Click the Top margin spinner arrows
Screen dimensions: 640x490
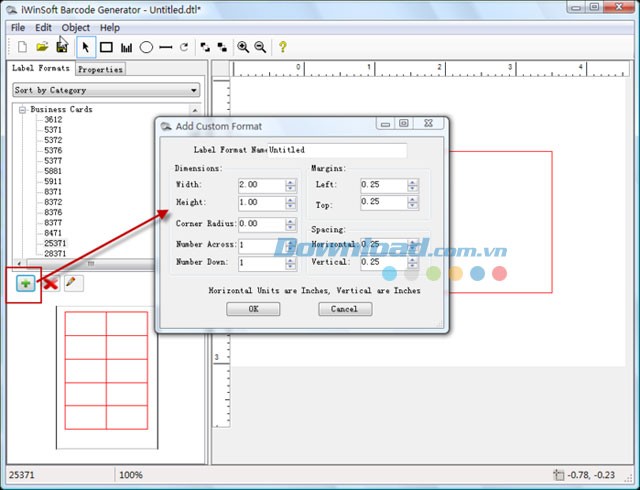tap(413, 203)
